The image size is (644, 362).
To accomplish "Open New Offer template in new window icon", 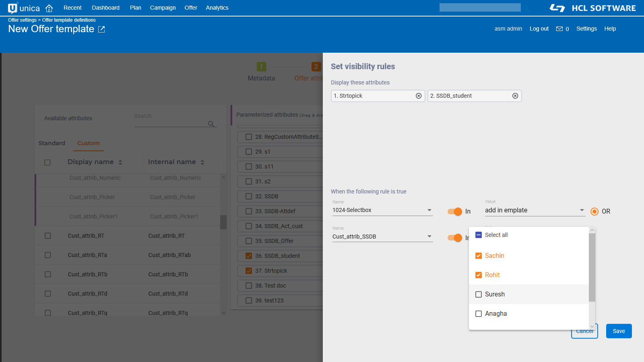I will 101,29.
